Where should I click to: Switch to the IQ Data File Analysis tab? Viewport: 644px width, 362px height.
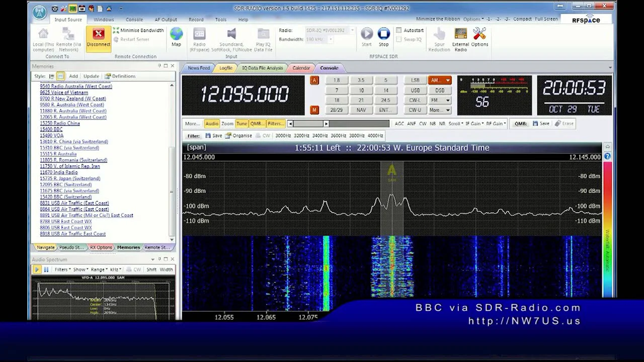[x=262, y=68]
